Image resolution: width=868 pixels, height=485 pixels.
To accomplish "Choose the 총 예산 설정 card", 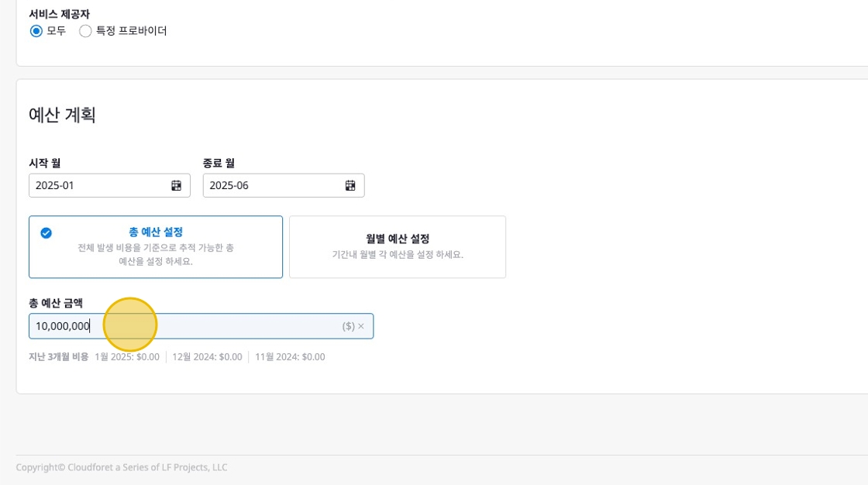I will coord(156,246).
